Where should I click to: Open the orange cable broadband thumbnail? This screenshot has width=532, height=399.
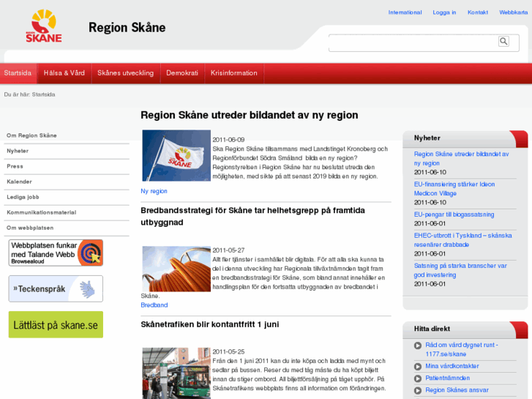click(x=176, y=269)
